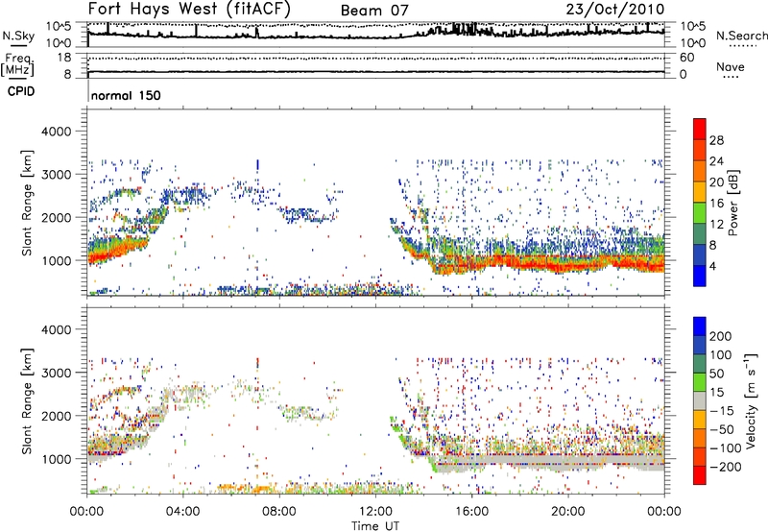Pick the red bottom segment of the Velocity color bar
The height and width of the screenshot is (532, 768).
(x=700, y=475)
